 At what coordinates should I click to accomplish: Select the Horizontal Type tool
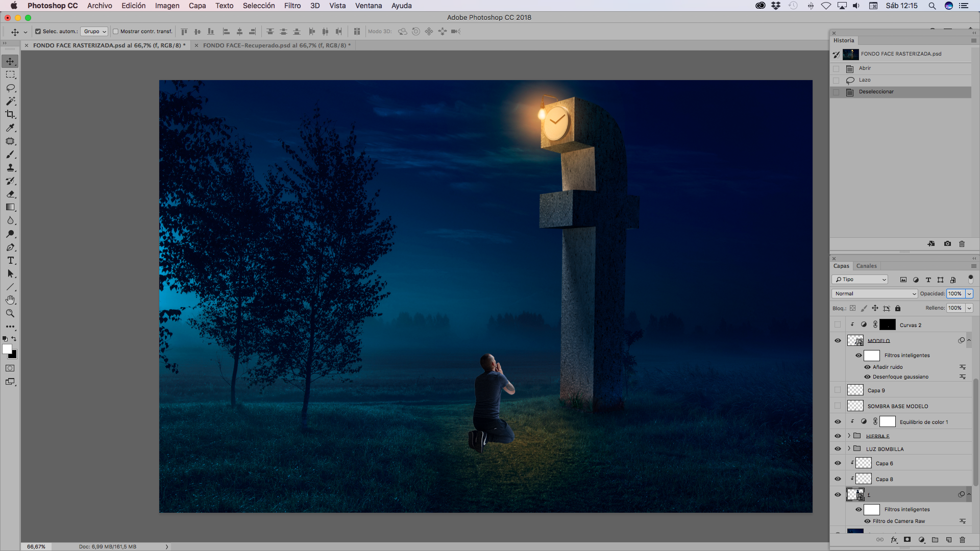coord(10,261)
